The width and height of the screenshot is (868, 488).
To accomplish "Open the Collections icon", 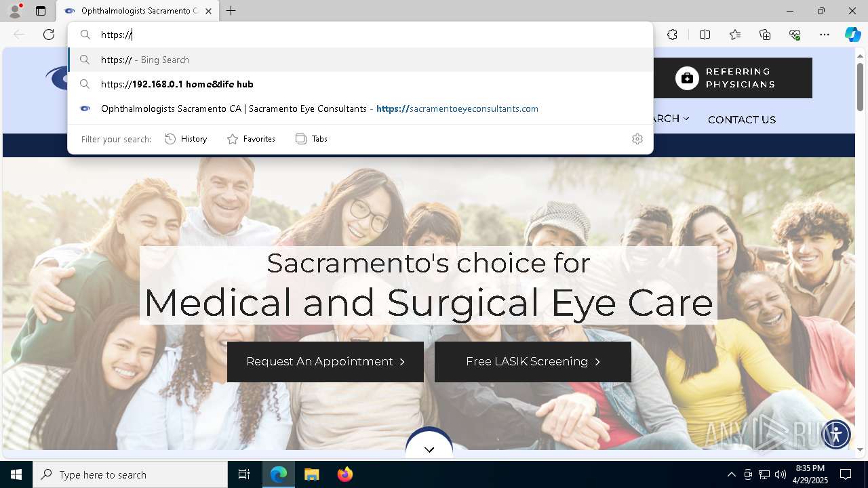I will coord(765,35).
